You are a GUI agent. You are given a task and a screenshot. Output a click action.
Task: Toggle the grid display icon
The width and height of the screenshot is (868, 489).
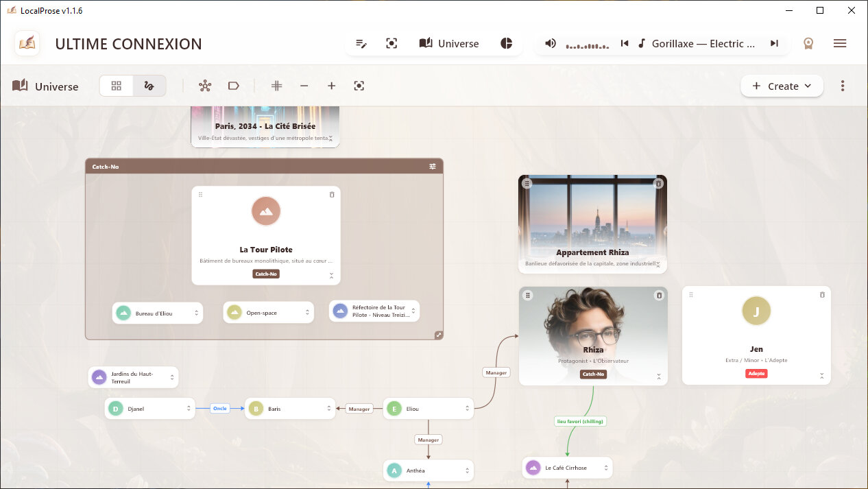point(277,86)
